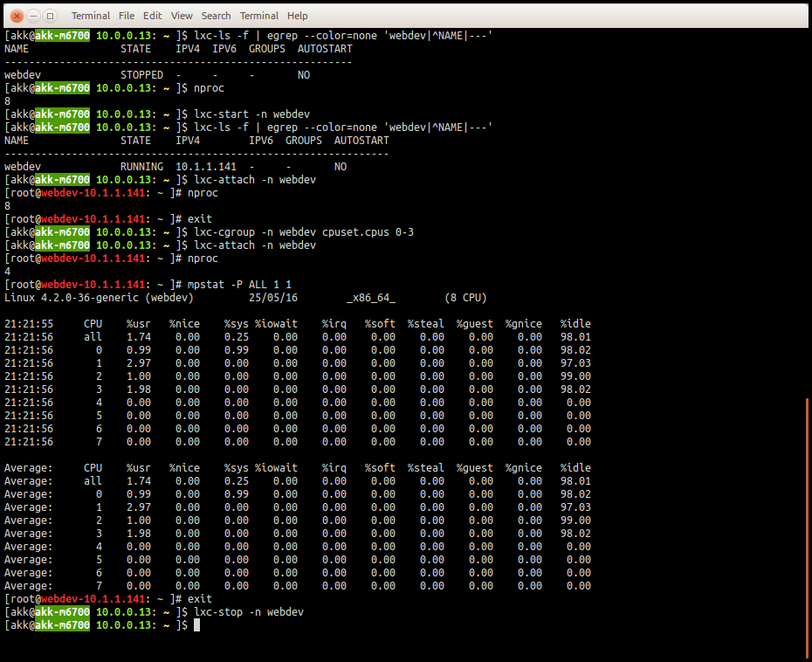Click '0.25' in the 21:21:56 all row

[x=236, y=337]
